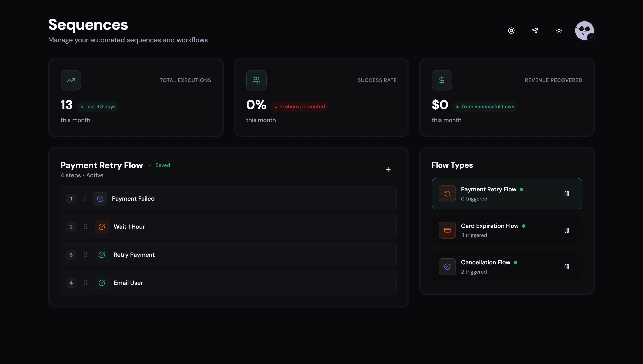Click the Success Rate users icon
The image size is (643, 364).
coord(256,80)
